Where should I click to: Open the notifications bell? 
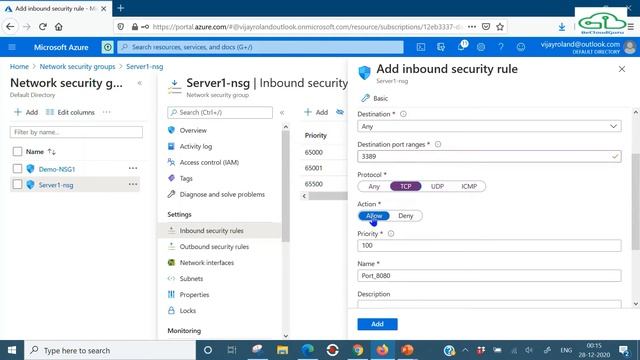pos(461,47)
